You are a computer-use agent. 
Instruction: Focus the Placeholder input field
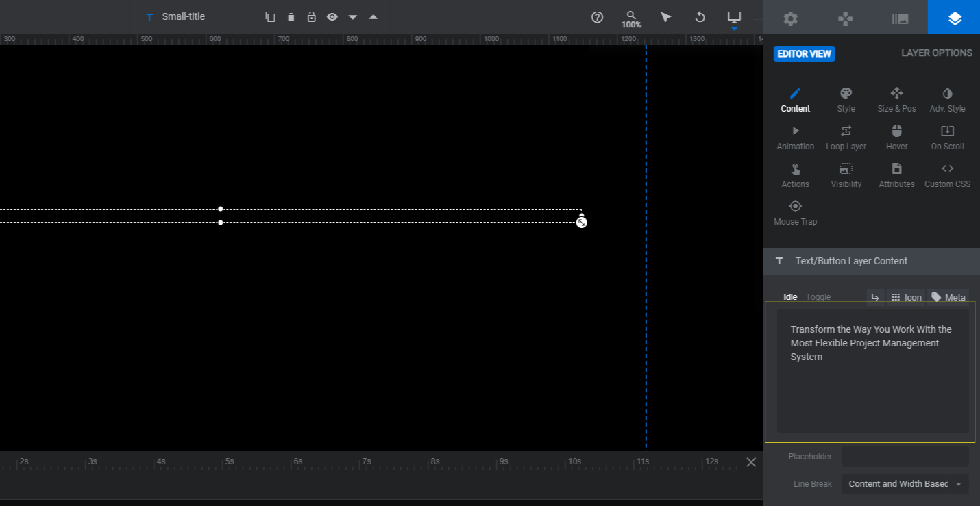[x=905, y=457]
